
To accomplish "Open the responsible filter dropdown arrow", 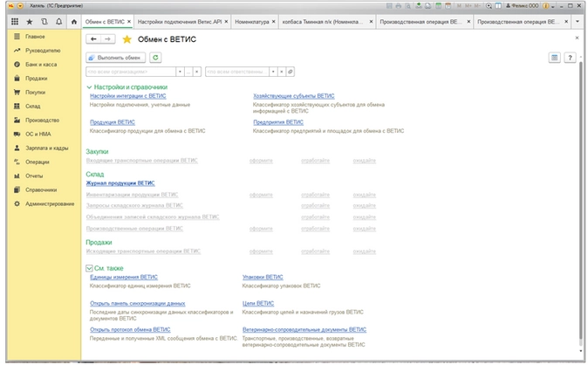I will (273, 72).
